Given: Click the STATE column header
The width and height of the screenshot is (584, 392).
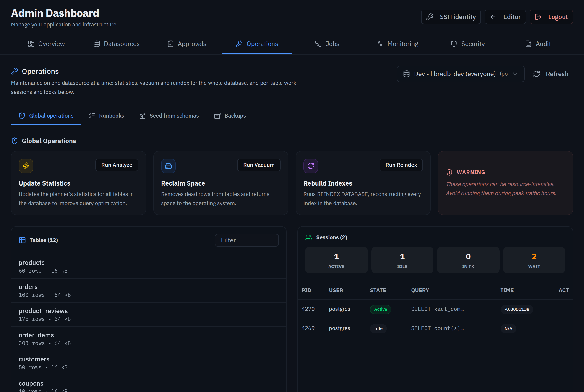Looking at the screenshot, I should pyautogui.click(x=378, y=290).
